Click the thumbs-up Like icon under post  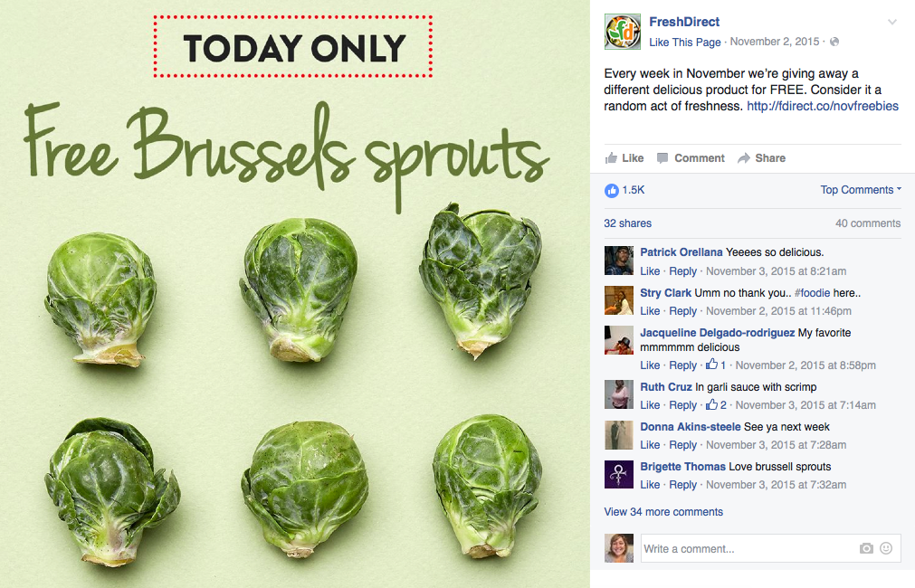point(612,158)
